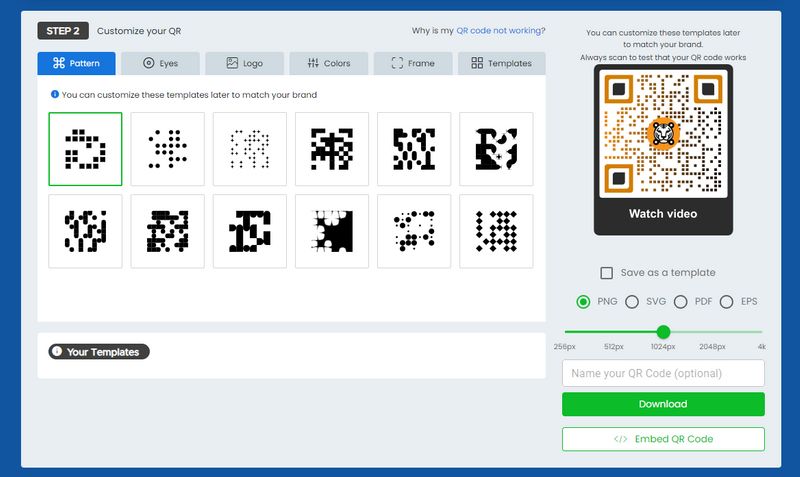This screenshot has width=800, height=477.
Task: Click the info icon beside template note
Action: coord(55,94)
